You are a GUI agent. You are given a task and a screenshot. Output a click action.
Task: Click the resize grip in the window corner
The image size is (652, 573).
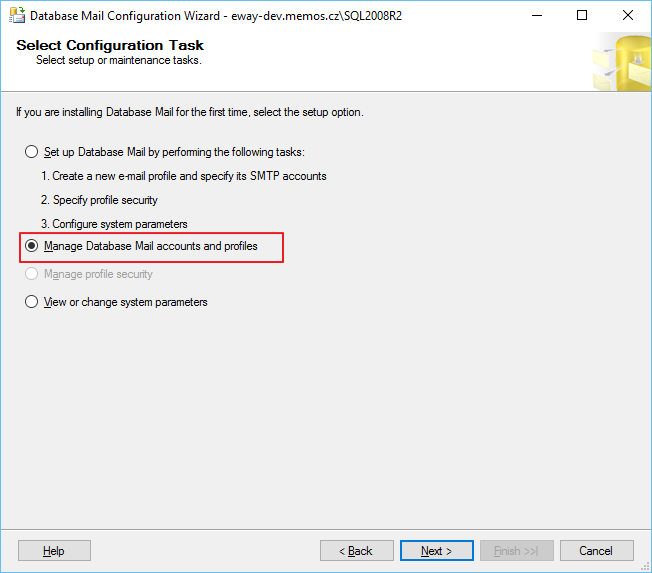pos(645,566)
